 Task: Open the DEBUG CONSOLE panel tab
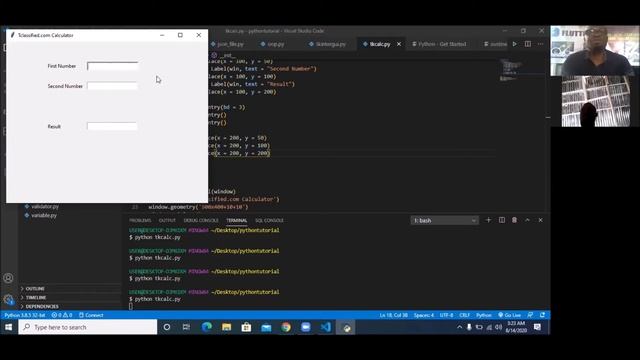[x=201, y=220]
